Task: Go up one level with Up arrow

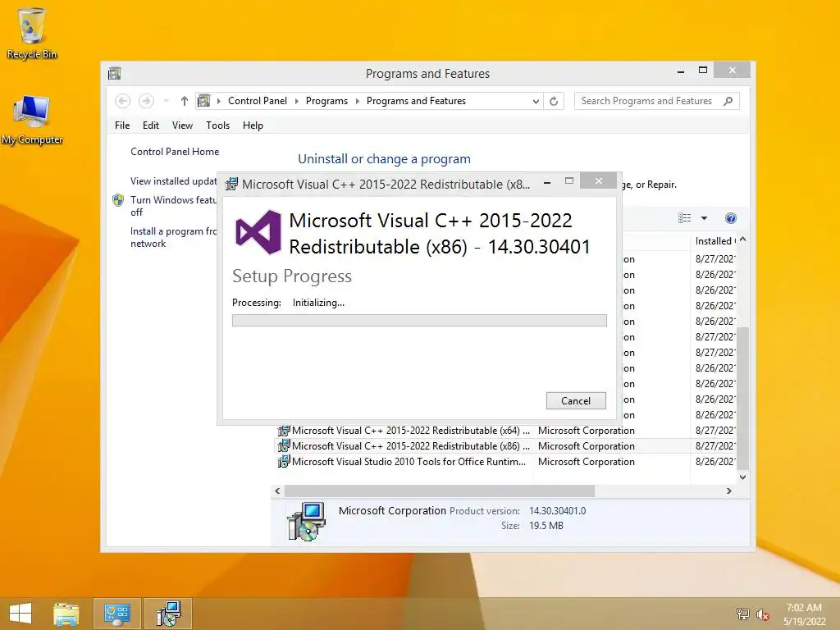Action: tap(185, 101)
